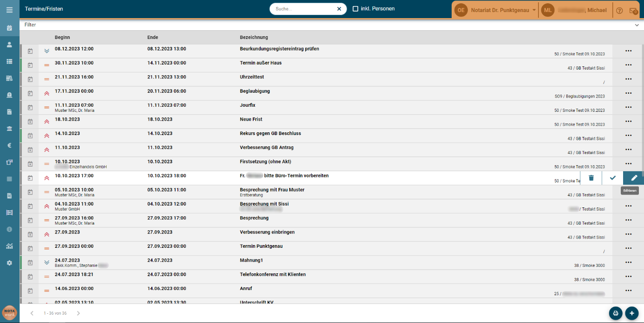Screen dimensions: 644x323
Task: Sort by the Ende column header
Action: coord(152,38)
